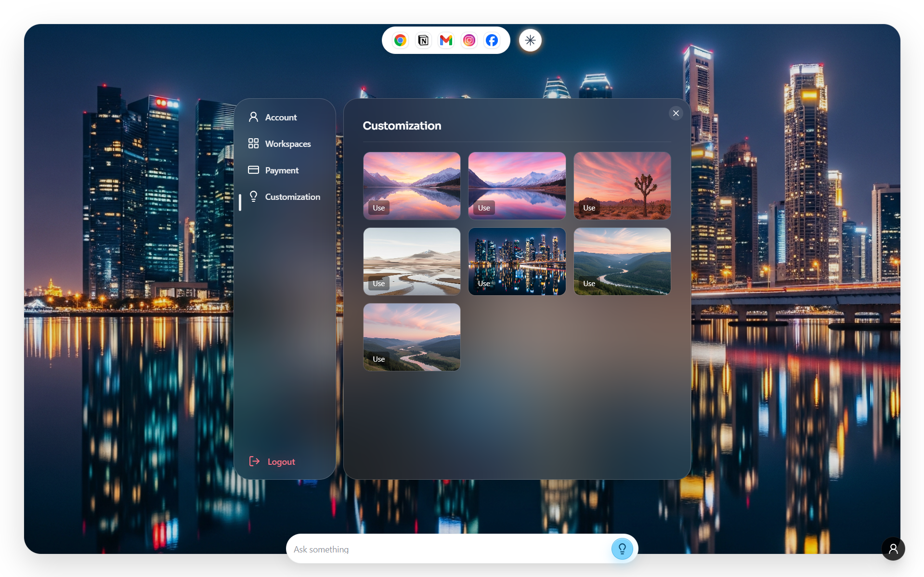Image resolution: width=924 pixels, height=577 pixels.
Task: Select the Customization settings section
Action: (292, 197)
